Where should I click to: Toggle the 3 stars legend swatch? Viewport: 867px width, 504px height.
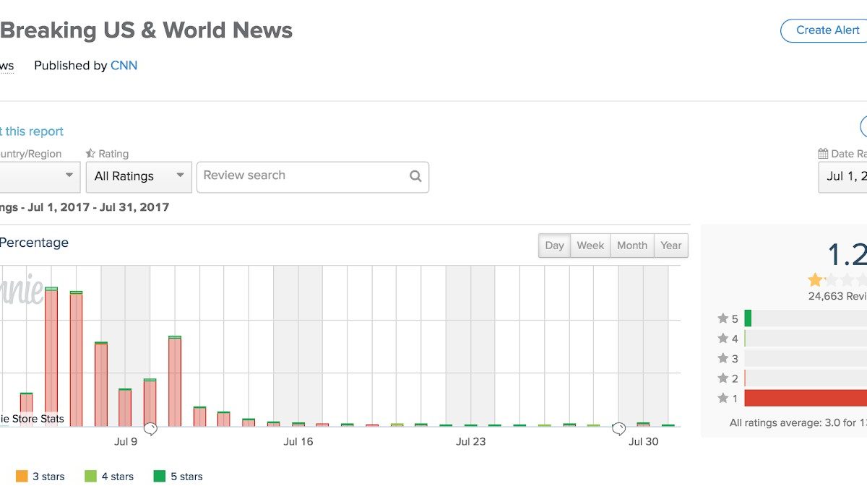tap(22, 477)
